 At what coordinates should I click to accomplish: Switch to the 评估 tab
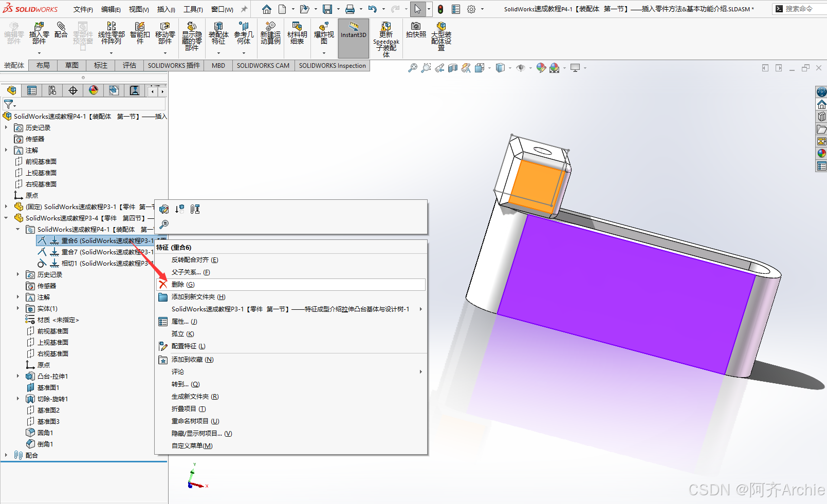[130, 65]
